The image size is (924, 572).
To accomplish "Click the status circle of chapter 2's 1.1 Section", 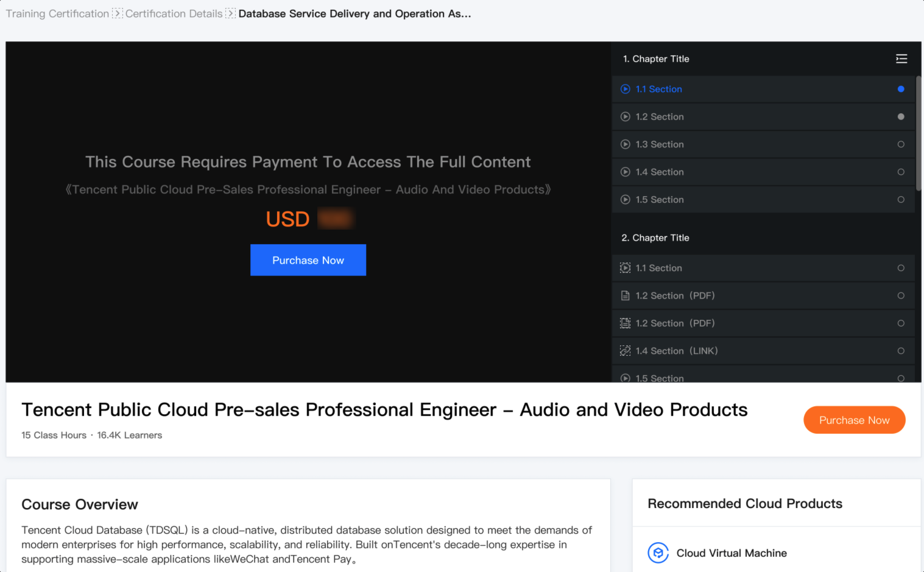I will click(x=901, y=268).
